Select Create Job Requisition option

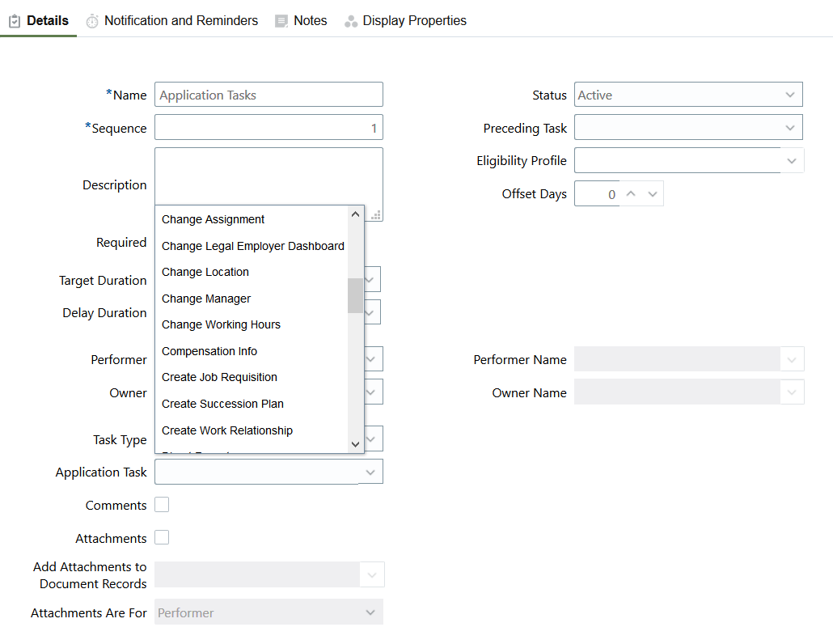(219, 377)
